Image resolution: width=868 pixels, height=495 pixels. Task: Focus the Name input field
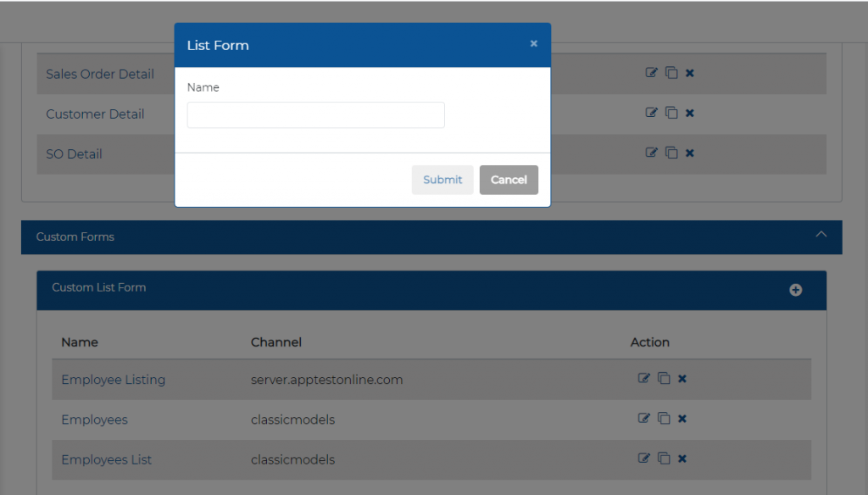tap(315, 114)
